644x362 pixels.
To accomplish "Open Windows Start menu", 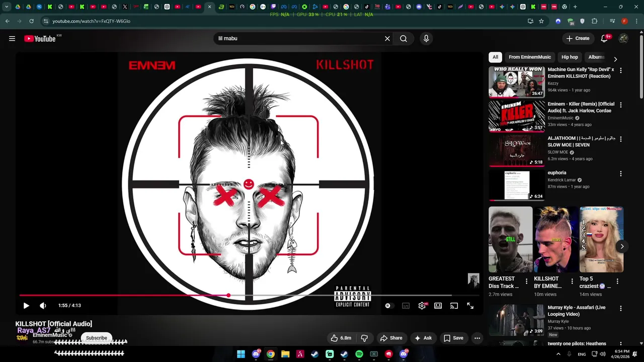I will (x=241, y=354).
